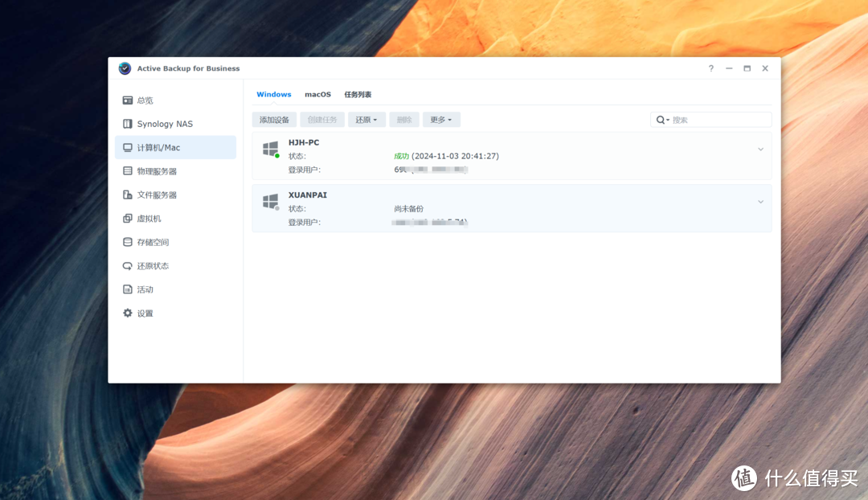
Task: Switch to the Task List (任务列表) tab
Action: pos(358,94)
